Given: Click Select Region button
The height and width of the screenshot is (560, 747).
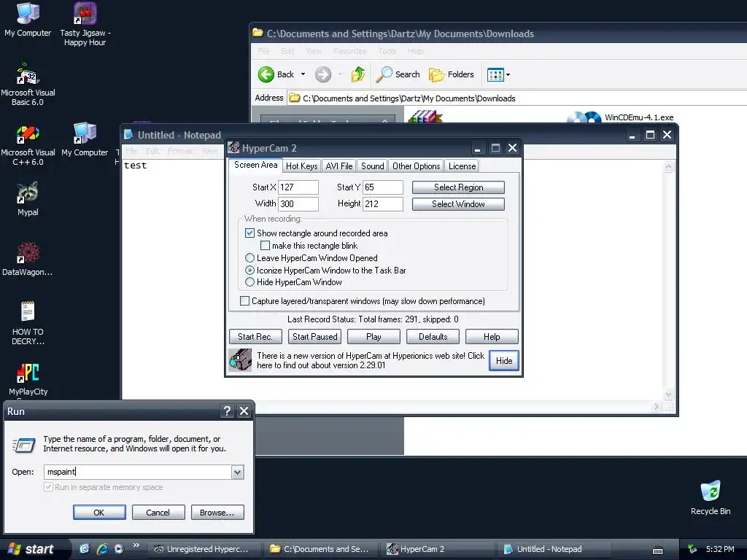Looking at the screenshot, I should [x=458, y=187].
